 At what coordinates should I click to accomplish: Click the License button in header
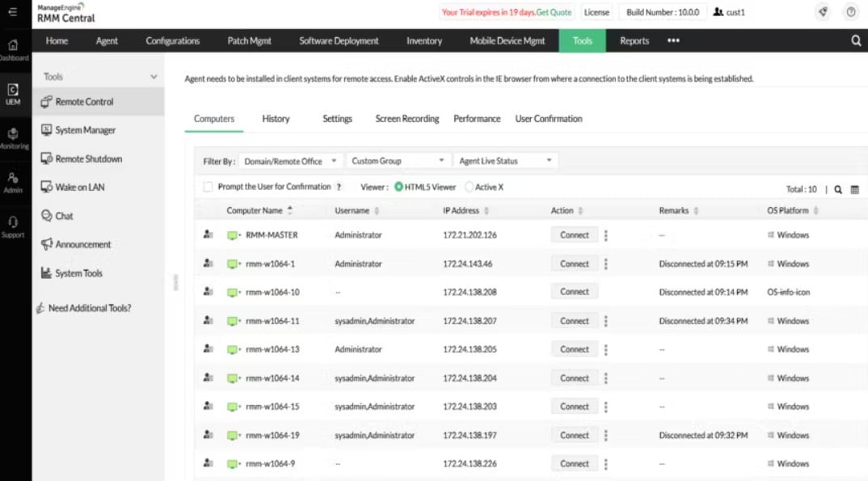[596, 12]
